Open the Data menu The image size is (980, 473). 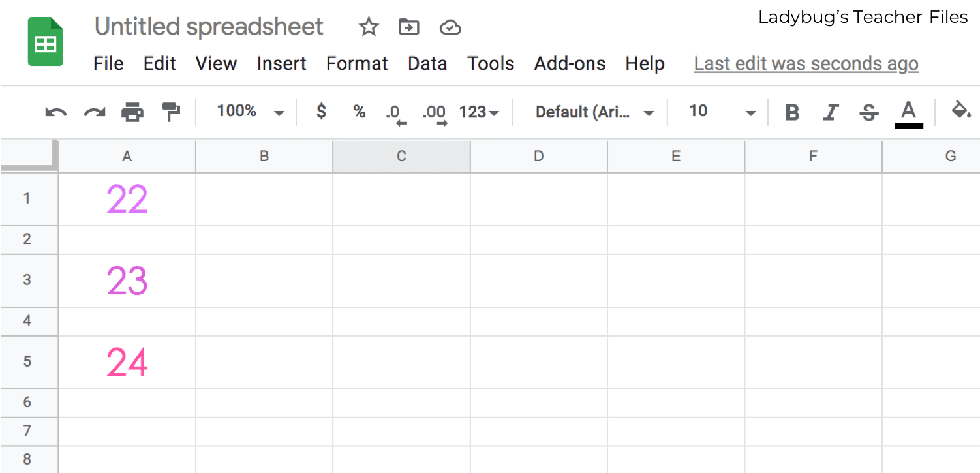click(427, 63)
